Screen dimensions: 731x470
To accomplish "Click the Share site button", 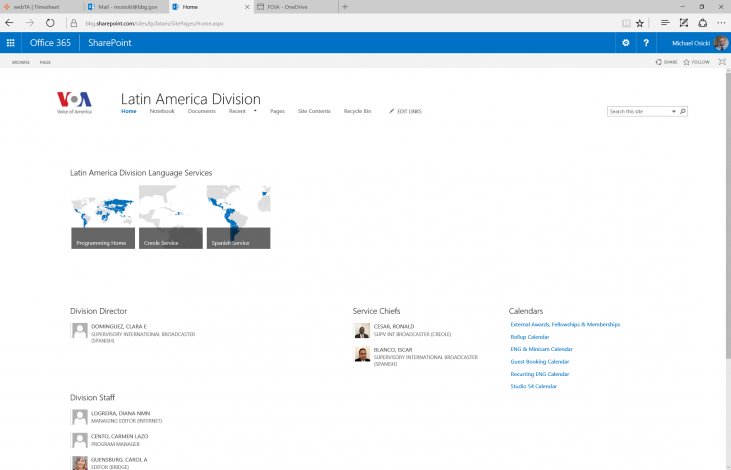I will pos(667,62).
